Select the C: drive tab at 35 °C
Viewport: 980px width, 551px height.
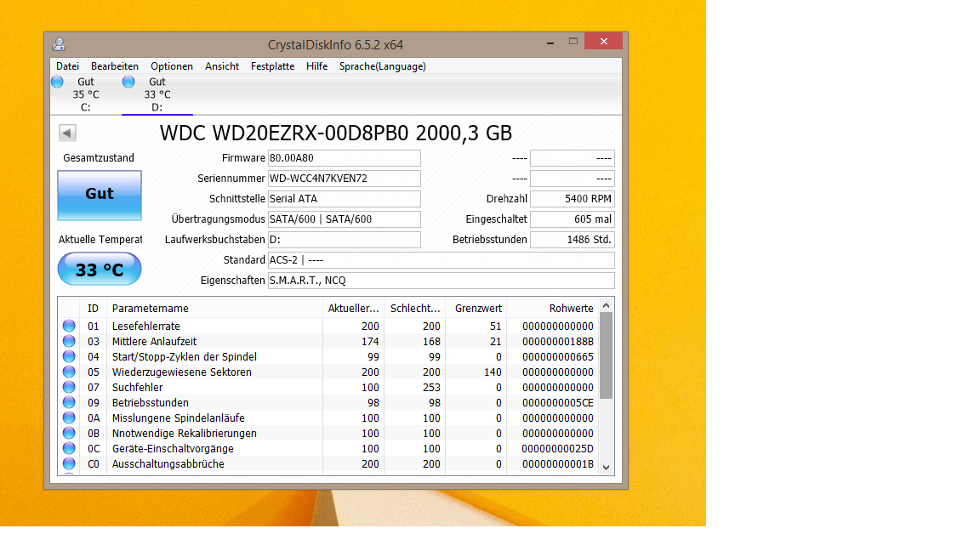pyautogui.click(x=86, y=94)
